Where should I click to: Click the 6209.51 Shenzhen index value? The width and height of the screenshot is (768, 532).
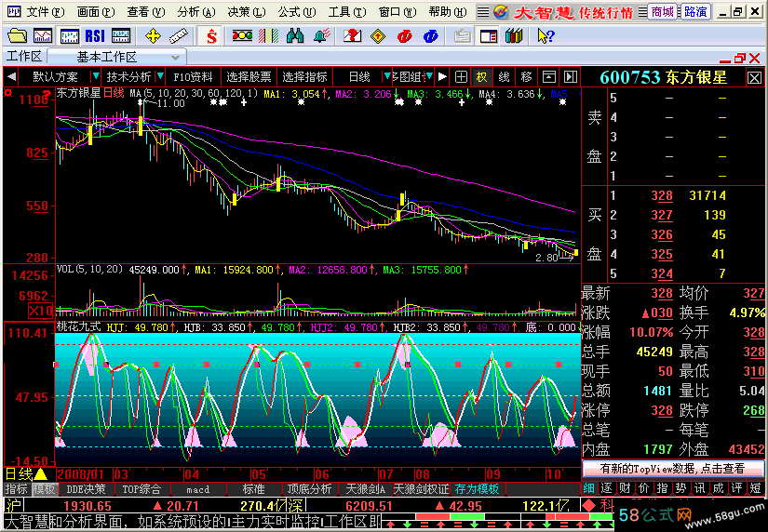369,506
